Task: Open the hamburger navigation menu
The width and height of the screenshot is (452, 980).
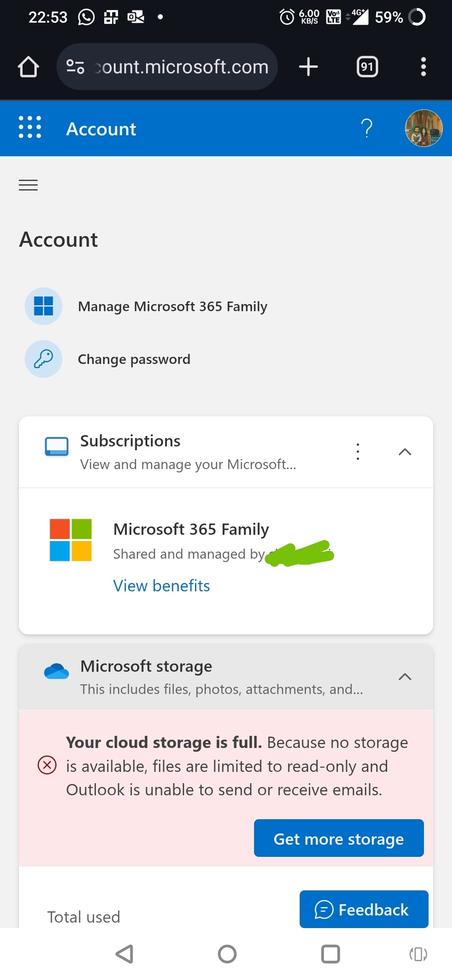Action: pyautogui.click(x=28, y=185)
